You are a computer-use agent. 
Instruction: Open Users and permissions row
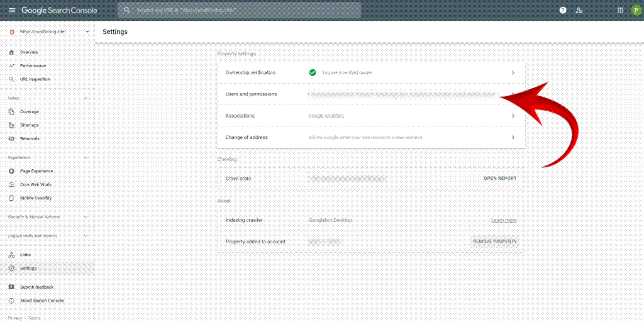click(x=371, y=94)
